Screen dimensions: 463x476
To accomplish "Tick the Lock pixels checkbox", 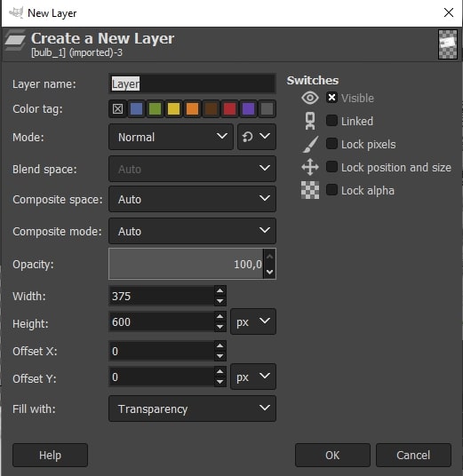I will coord(331,144).
